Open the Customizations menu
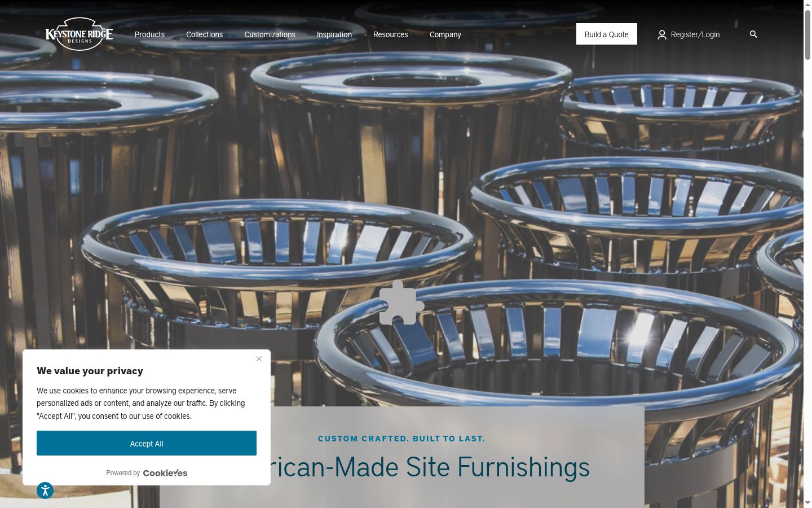The height and width of the screenshot is (508, 812). [270, 34]
